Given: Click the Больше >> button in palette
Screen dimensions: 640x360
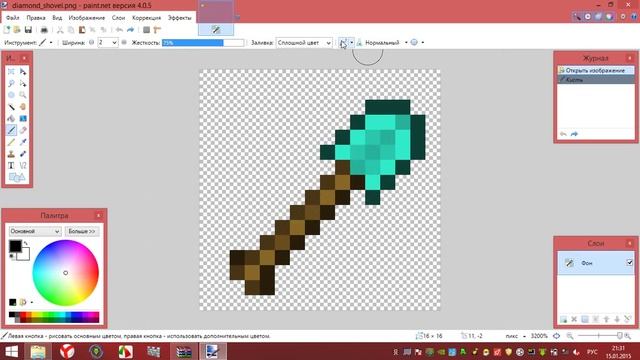Looking at the screenshot, I should [82, 231].
